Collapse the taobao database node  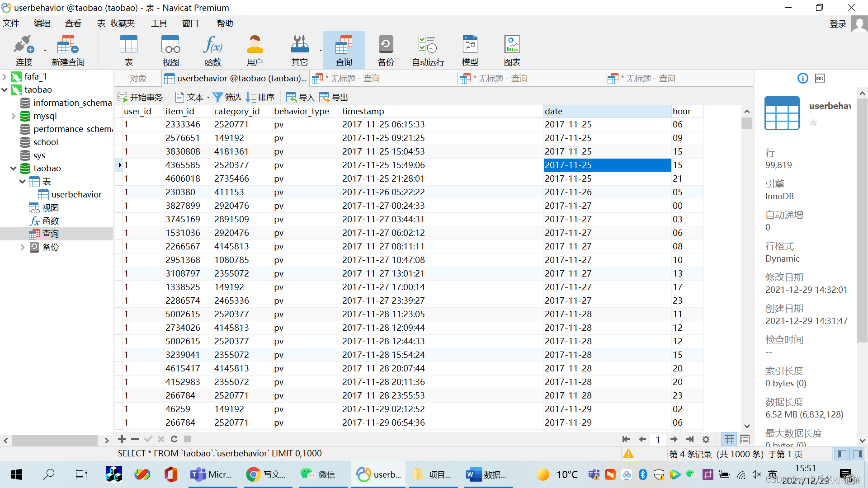tap(13, 169)
